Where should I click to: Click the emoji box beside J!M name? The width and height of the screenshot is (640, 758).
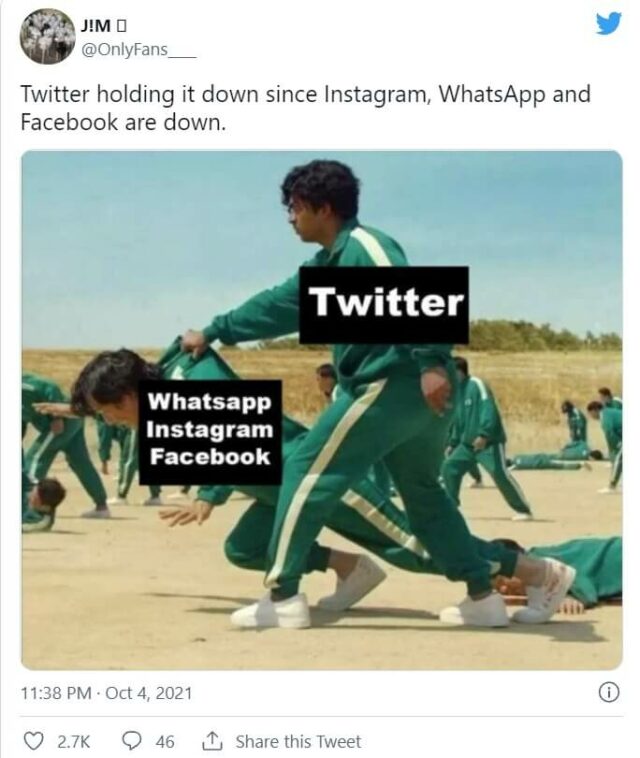[122, 26]
